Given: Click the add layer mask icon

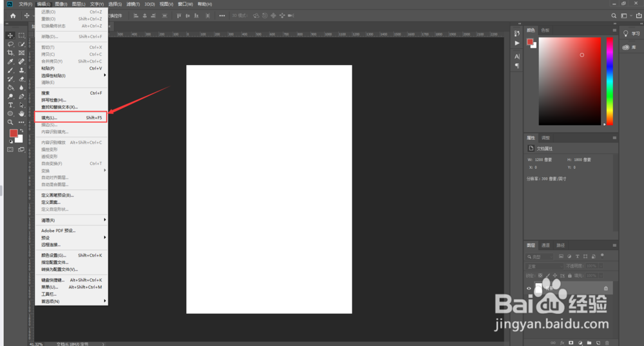Looking at the screenshot, I should point(571,343).
